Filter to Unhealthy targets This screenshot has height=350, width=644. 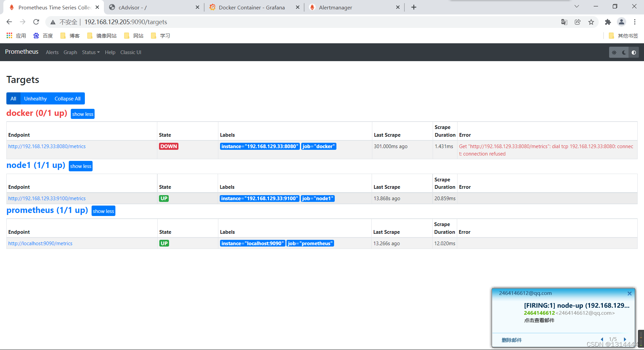[x=36, y=98]
